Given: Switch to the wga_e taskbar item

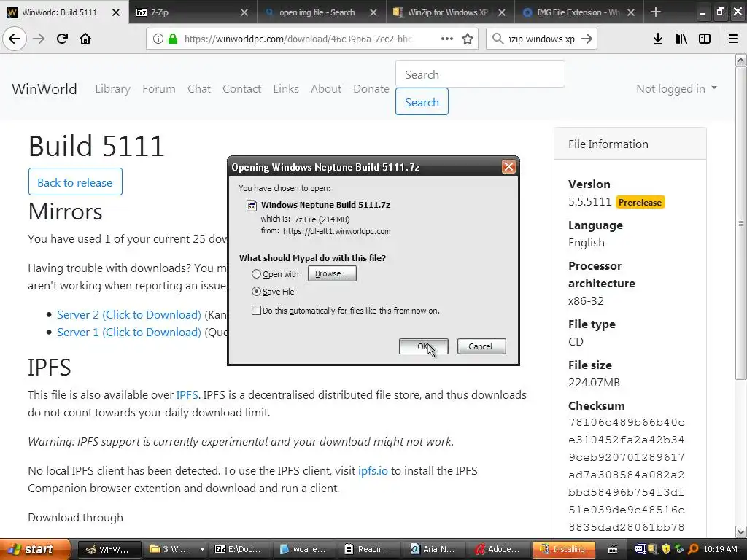Looking at the screenshot, I should click(x=304, y=550).
